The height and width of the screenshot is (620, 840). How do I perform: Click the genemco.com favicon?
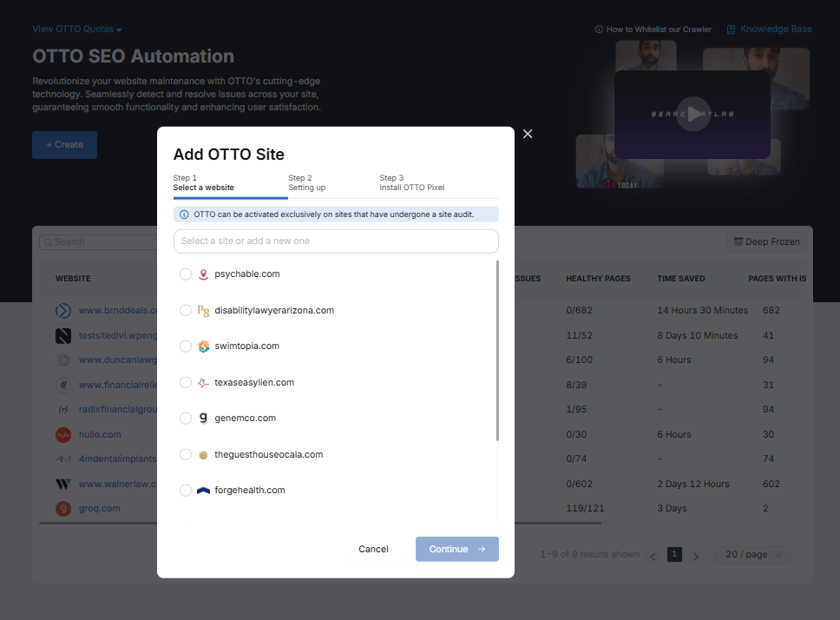(203, 418)
